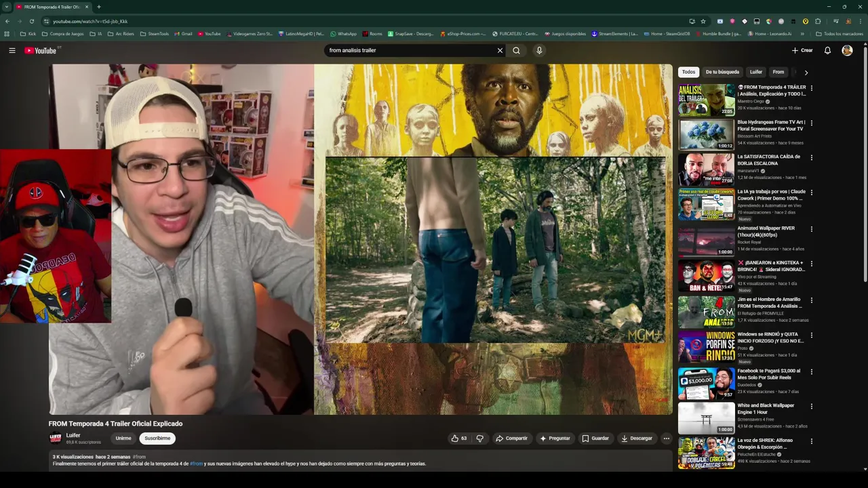Like the video with the thumbs-up
Image resolution: width=868 pixels, height=488 pixels.
tap(459, 439)
